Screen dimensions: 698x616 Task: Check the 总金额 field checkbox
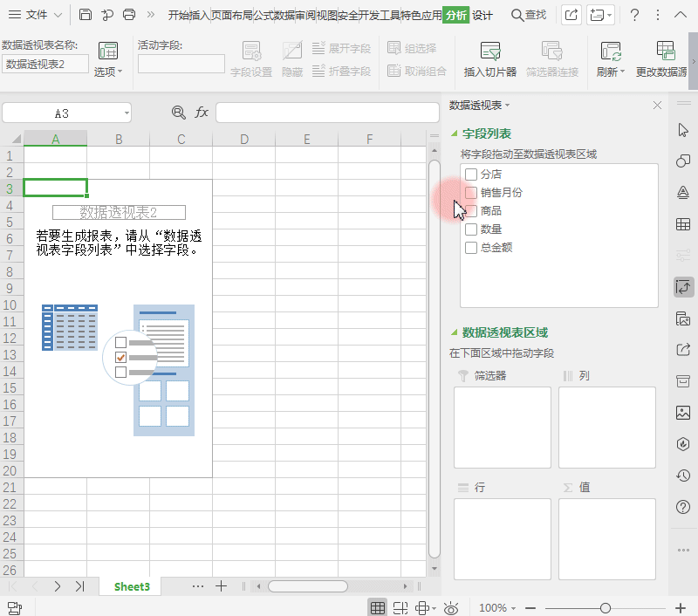[x=471, y=247]
